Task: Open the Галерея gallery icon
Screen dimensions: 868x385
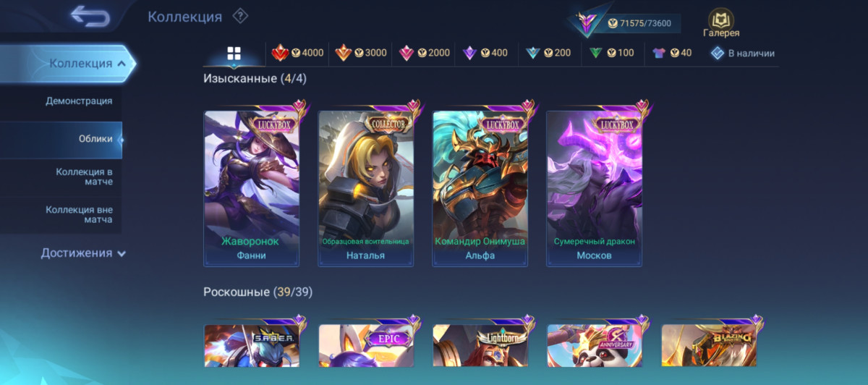Action: tap(721, 23)
